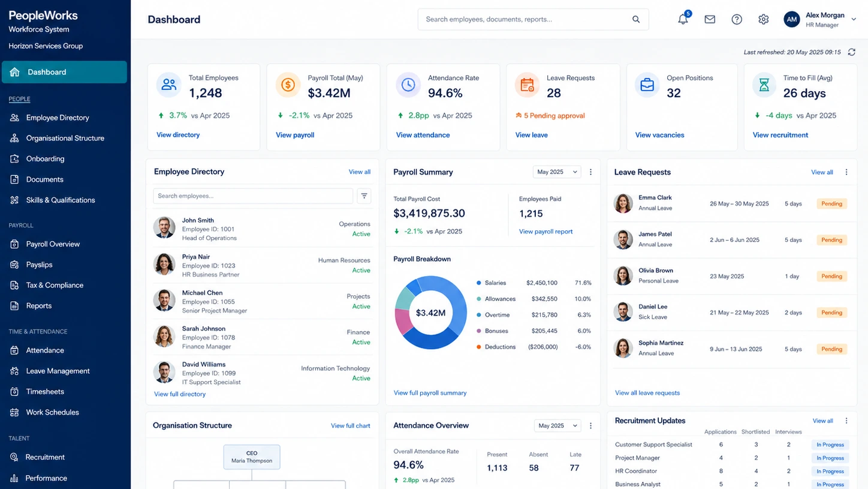Select Payroll Overview in the sidebar
Screen dimensions: 868x489
tap(53, 244)
